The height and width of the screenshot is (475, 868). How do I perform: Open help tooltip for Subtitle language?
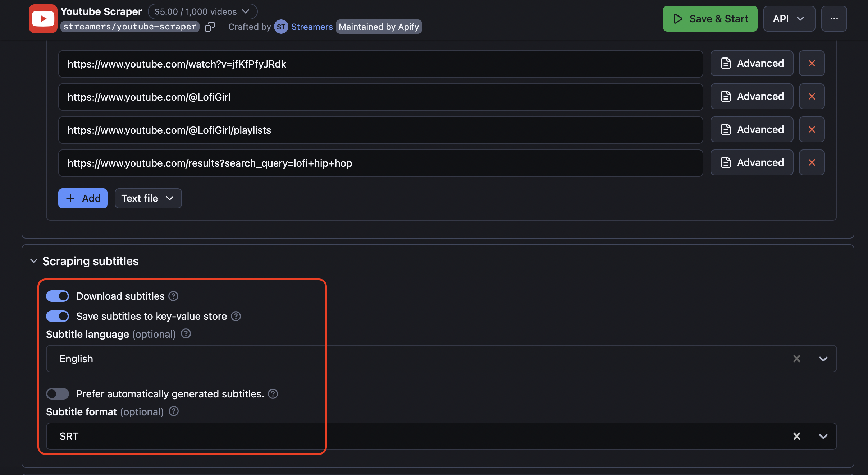[x=186, y=333]
